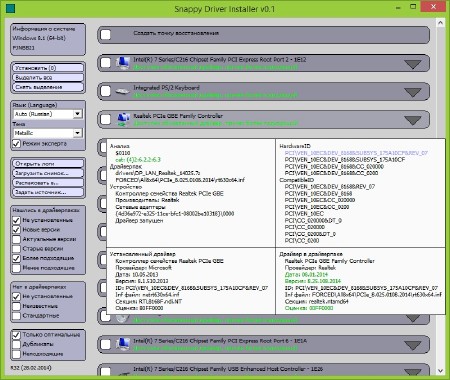Expand the Realtek PCIe GBE Controller entry arrow
The height and width of the screenshot is (380, 450).
click(x=413, y=121)
